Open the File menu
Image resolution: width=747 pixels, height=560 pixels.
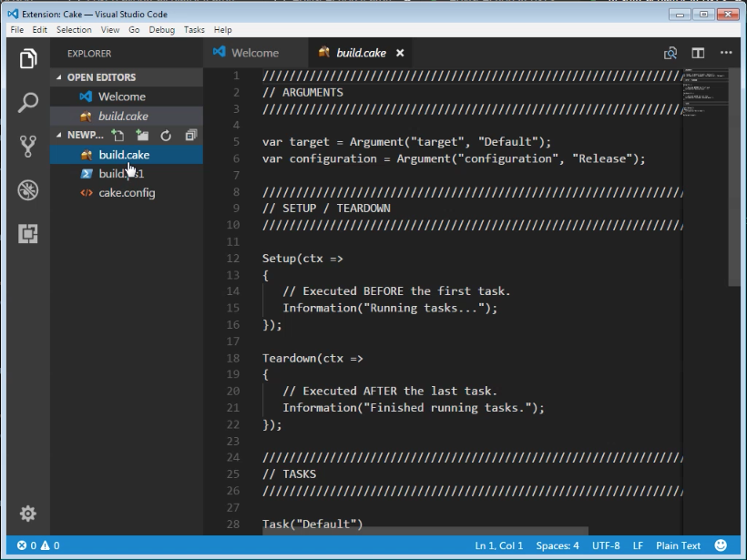click(17, 29)
